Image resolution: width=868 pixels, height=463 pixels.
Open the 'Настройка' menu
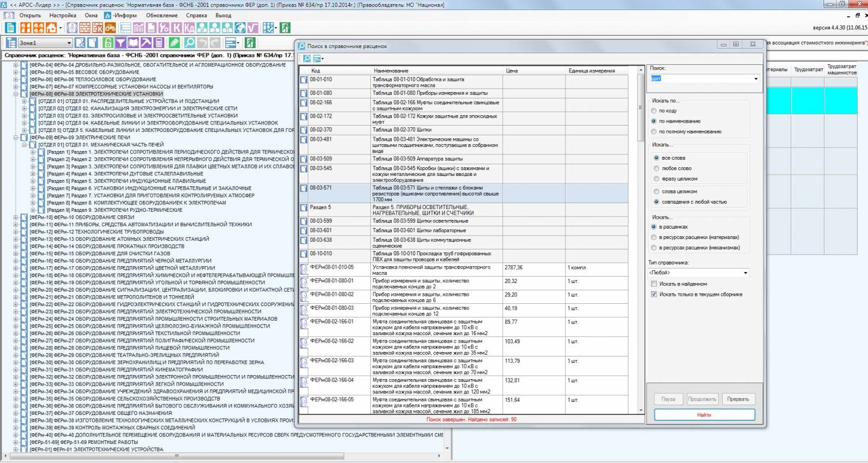tap(62, 15)
